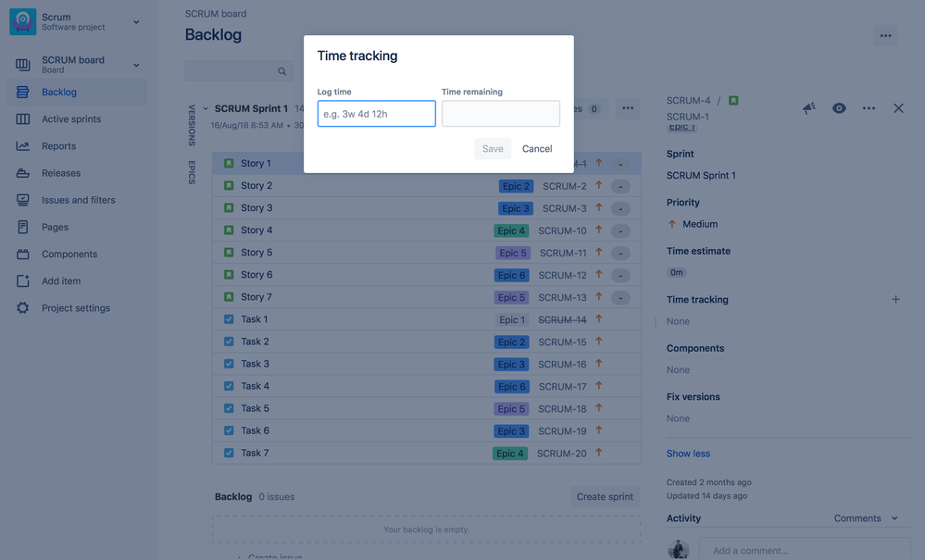This screenshot has width=925, height=560.
Task: Toggle the Task 3 checkbox icon
Action: (229, 364)
